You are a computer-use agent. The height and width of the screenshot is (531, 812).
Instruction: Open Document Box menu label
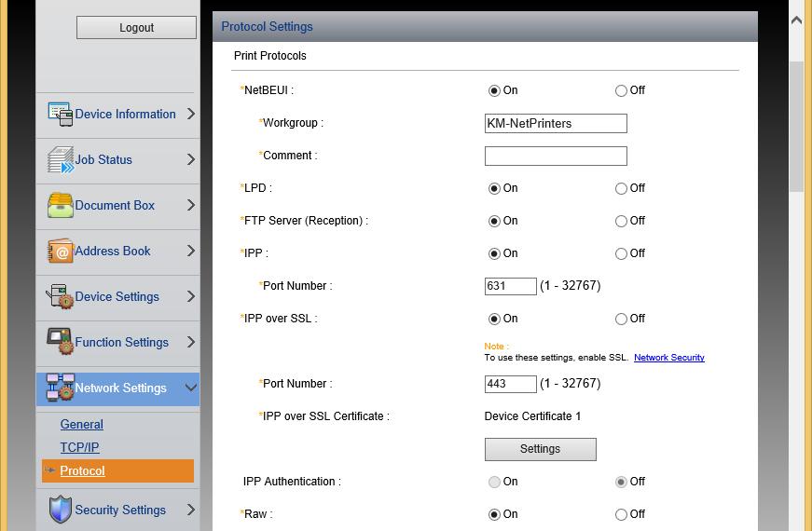coord(115,205)
